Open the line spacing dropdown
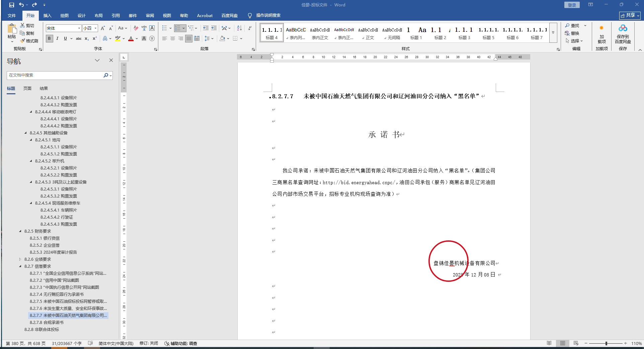 point(209,38)
